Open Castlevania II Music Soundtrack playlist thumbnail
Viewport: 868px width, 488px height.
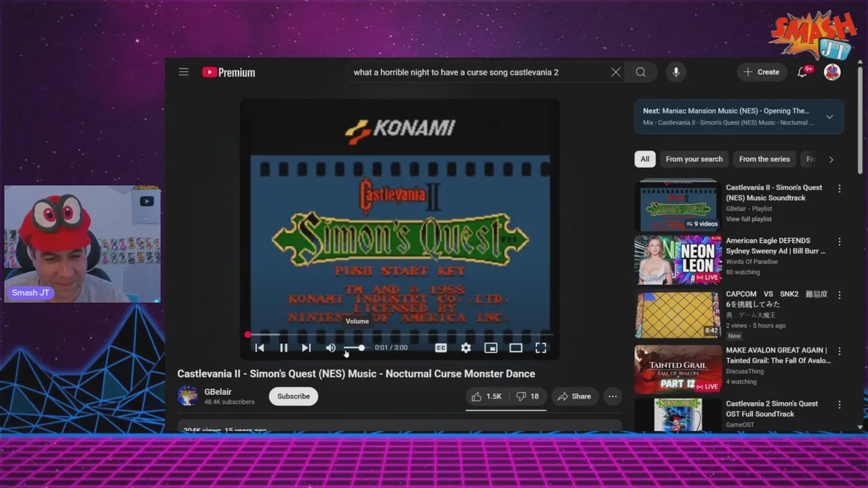click(x=678, y=205)
